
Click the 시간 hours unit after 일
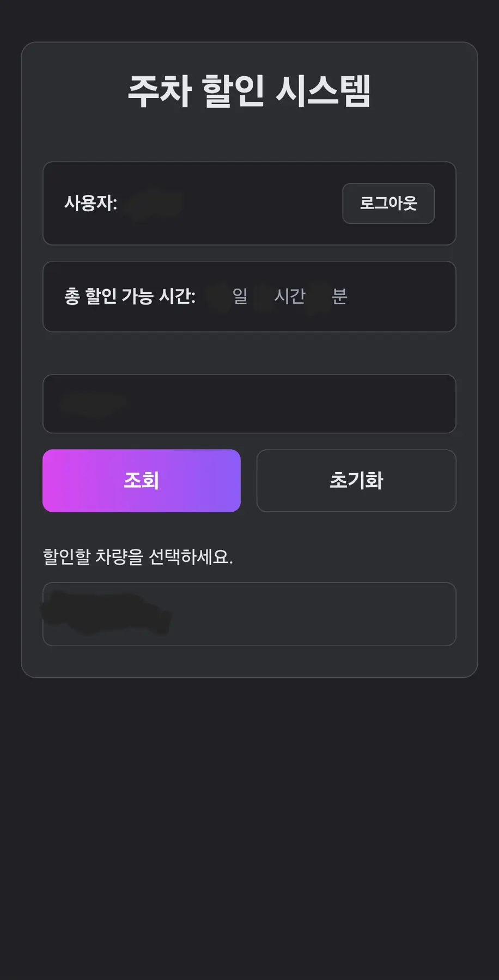coord(289,296)
